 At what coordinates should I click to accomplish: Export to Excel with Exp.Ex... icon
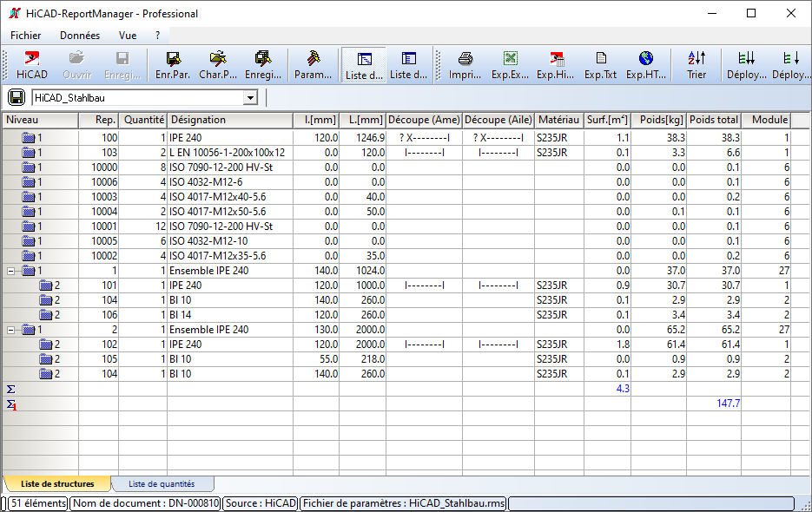point(510,65)
